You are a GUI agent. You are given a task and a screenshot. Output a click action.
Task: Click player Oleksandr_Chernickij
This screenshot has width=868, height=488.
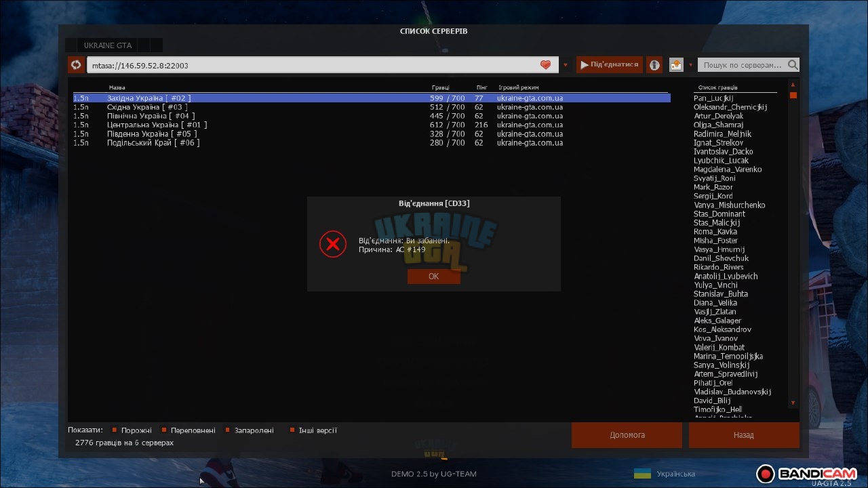click(730, 107)
